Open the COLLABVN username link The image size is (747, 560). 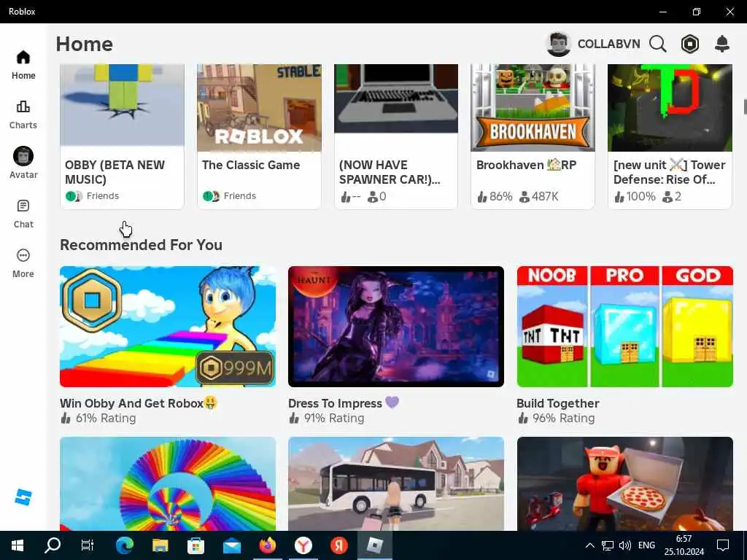(609, 44)
